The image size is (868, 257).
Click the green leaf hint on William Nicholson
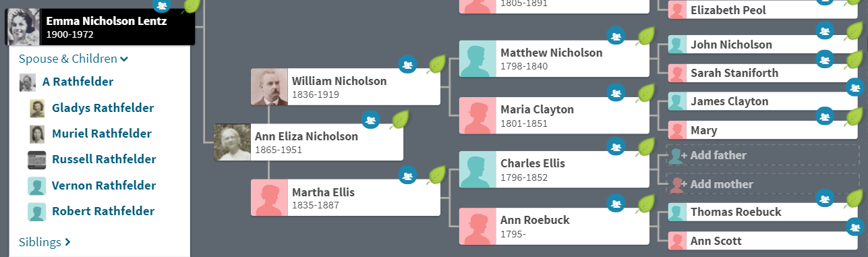point(438,65)
